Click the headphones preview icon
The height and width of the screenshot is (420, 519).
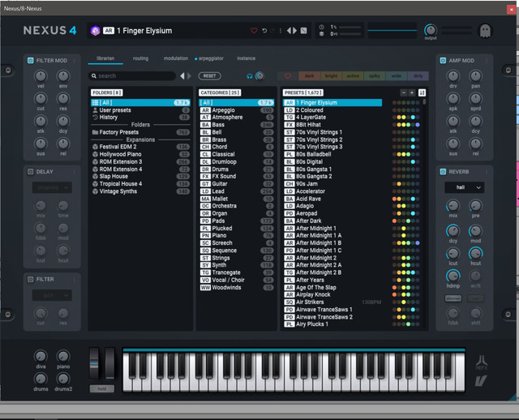coord(249,76)
